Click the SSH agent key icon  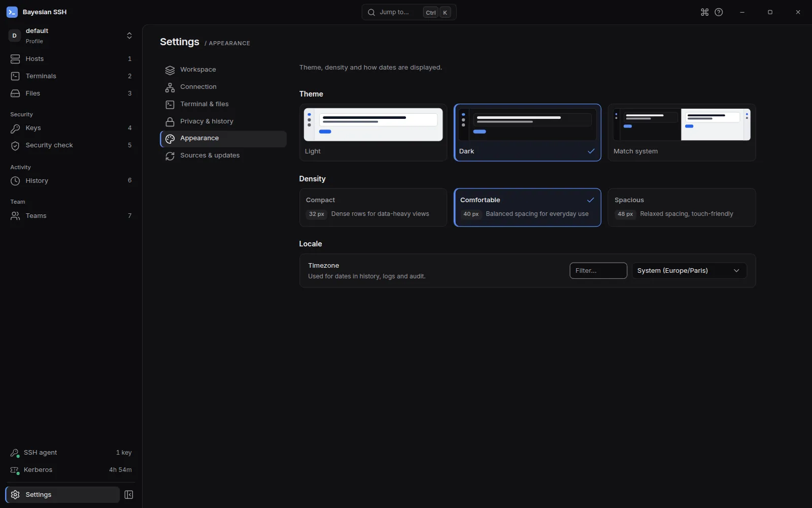point(15,453)
